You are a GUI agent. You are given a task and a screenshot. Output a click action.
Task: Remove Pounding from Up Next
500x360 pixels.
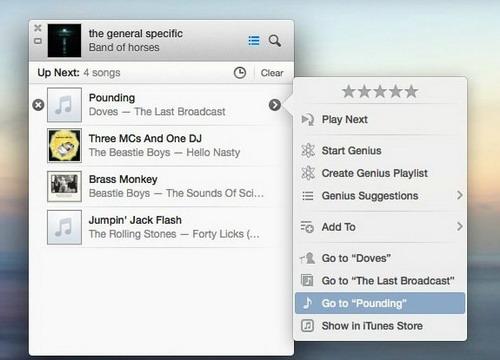tap(38, 105)
